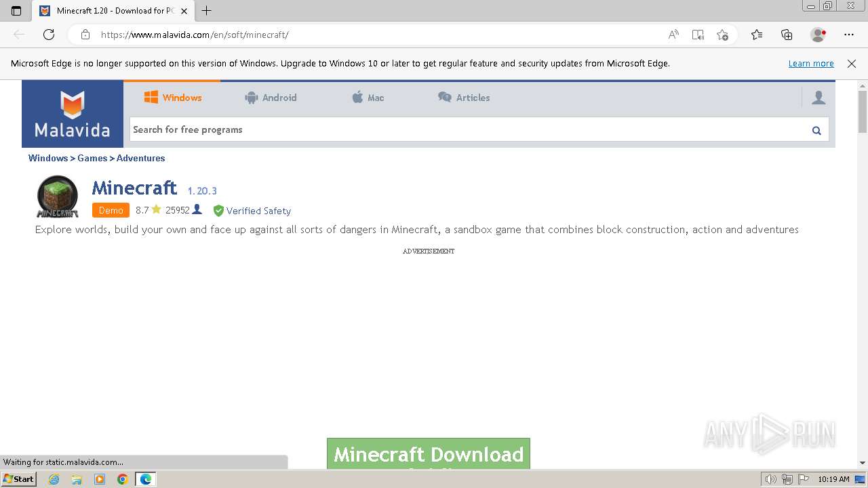Open the Verified Safety badge
The width and height of the screenshot is (868, 488).
coord(252,211)
